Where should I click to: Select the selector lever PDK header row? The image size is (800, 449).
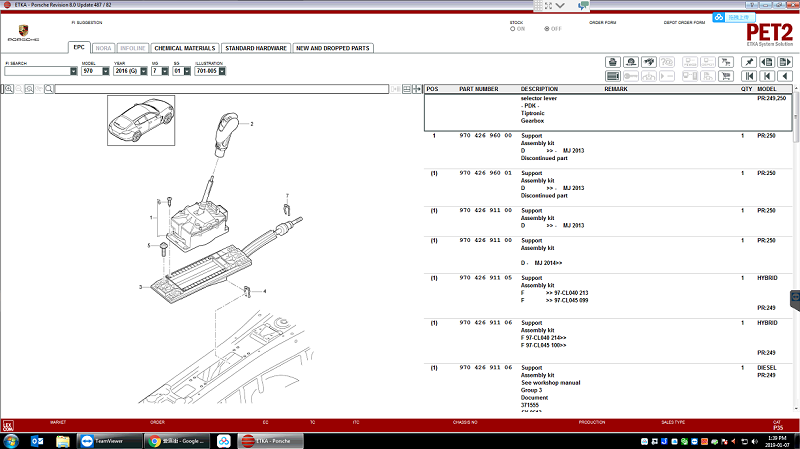click(x=608, y=112)
